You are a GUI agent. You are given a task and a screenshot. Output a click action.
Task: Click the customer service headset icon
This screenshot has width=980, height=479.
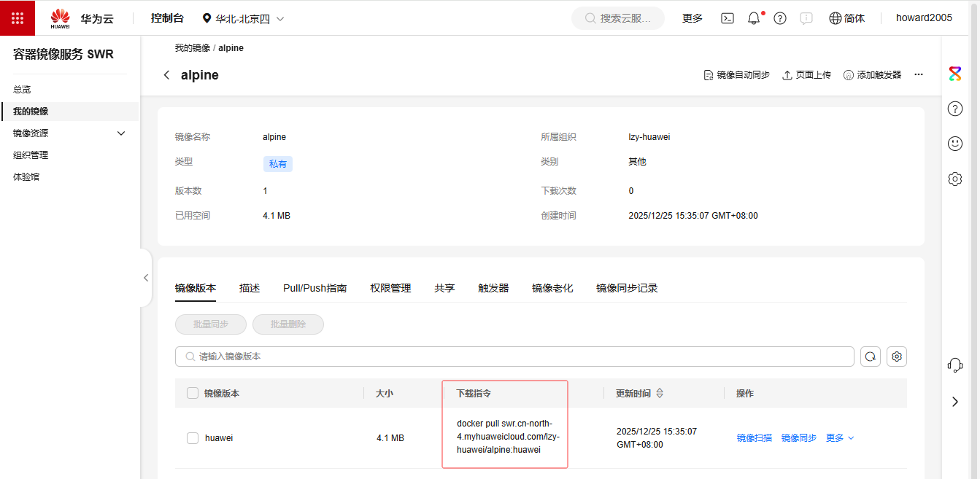pos(955,365)
